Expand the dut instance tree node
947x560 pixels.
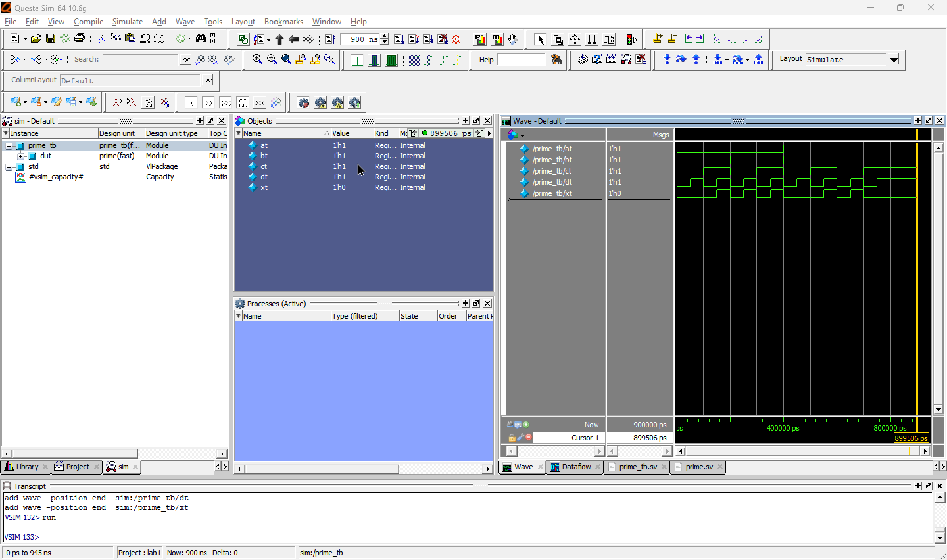(21, 156)
